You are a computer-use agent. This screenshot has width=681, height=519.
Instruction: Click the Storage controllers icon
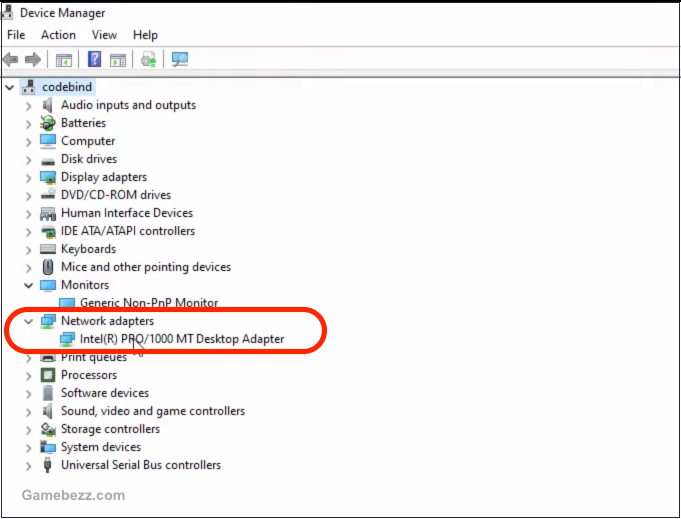(x=48, y=429)
